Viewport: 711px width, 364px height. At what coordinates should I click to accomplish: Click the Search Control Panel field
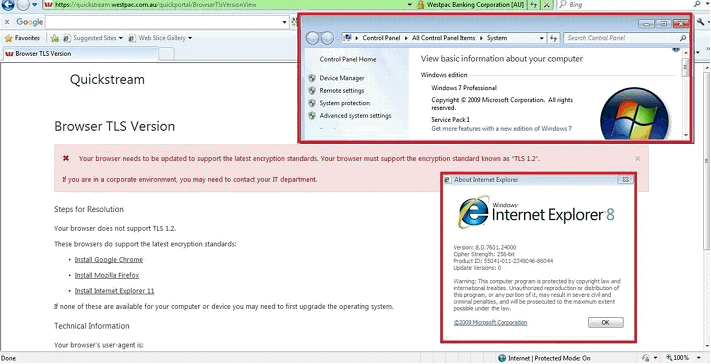click(x=626, y=38)
